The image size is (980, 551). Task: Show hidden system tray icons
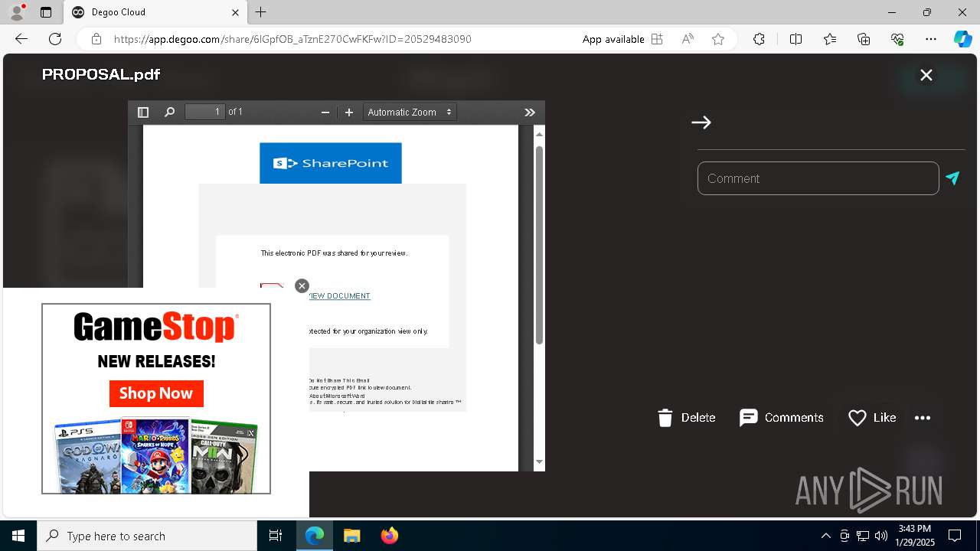click(825, 536)
